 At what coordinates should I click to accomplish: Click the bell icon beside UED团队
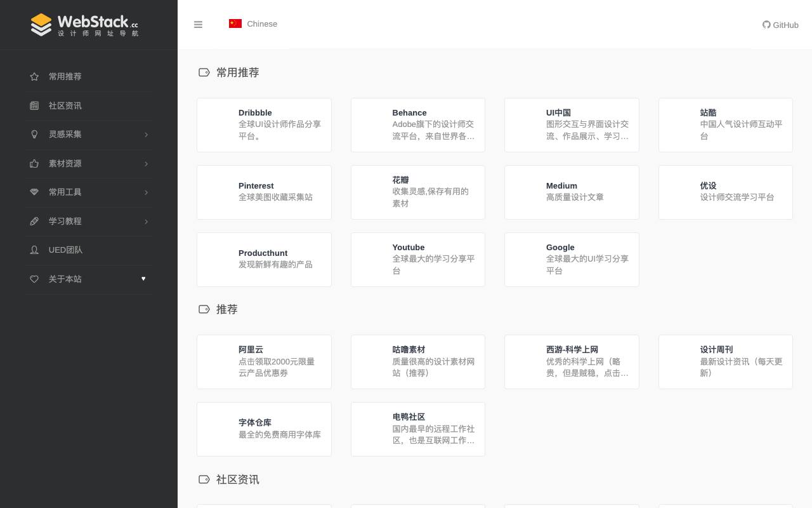(x=34, y=250)
